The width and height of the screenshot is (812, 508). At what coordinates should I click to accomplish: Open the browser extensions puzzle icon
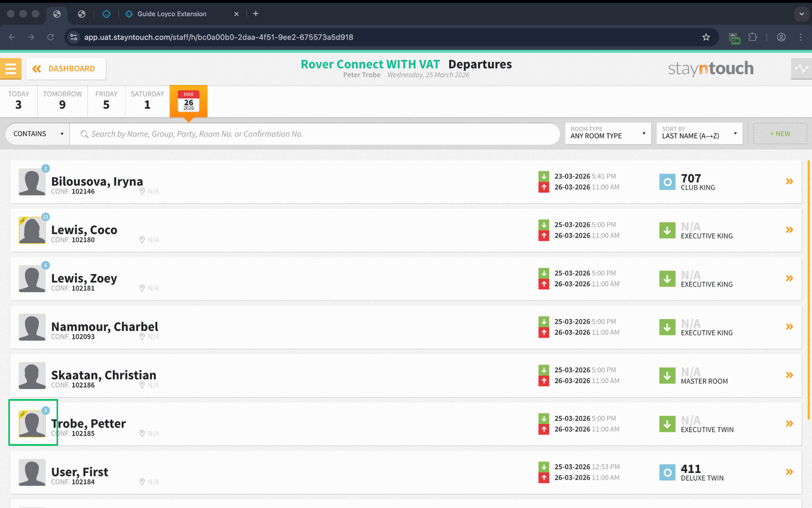(x=752, y=37)
